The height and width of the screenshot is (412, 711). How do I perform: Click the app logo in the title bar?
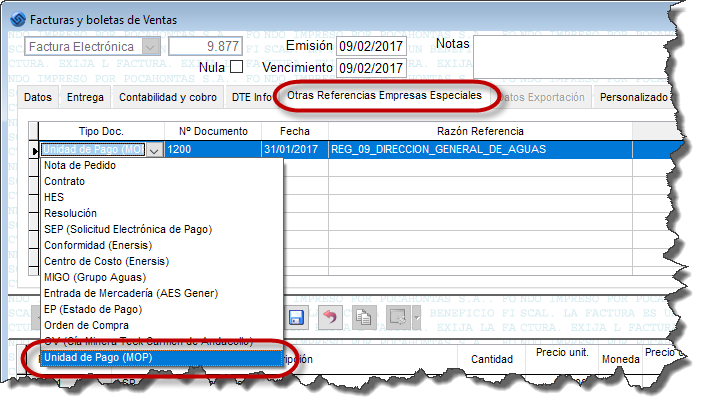click(x=18, y=19)
